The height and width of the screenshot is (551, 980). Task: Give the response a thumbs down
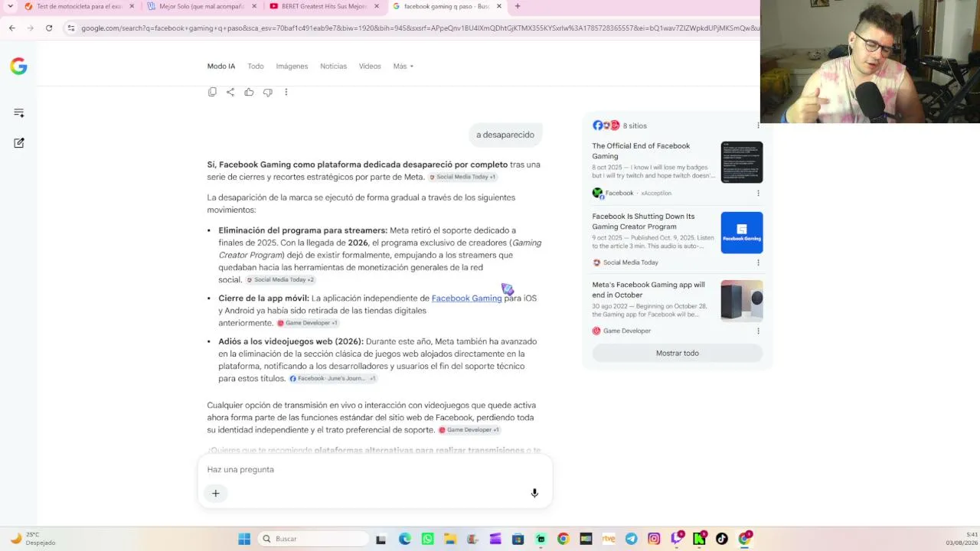click(267, 92)
